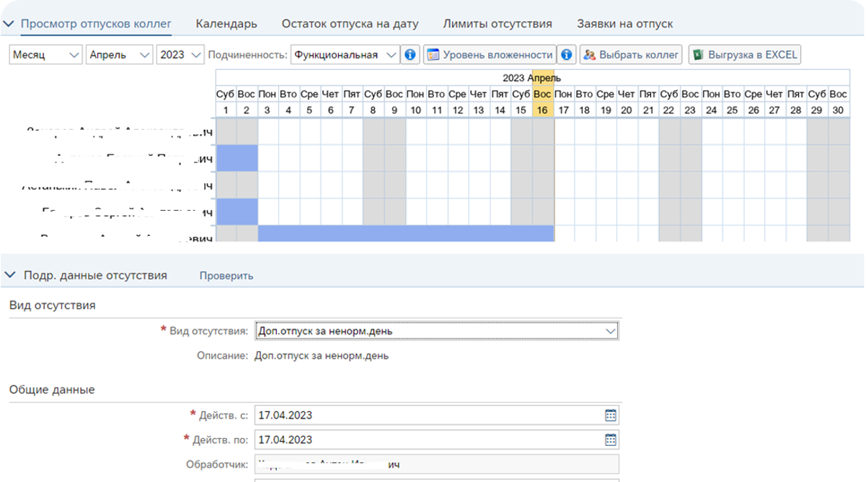Open the Месяц period dropdown
This screenshot has height=482, width=868.
click(x=45, y=55)
